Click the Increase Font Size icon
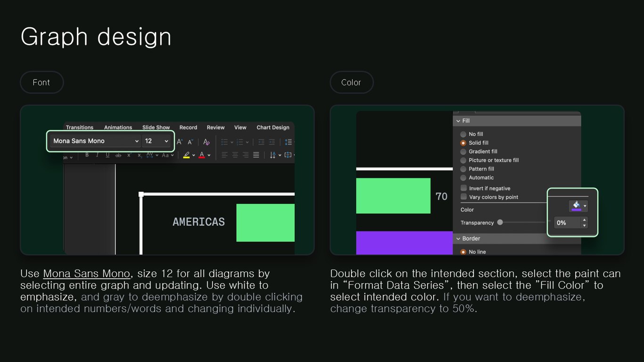The width and height of the screenshot is (644, 362). click(179, 141)
